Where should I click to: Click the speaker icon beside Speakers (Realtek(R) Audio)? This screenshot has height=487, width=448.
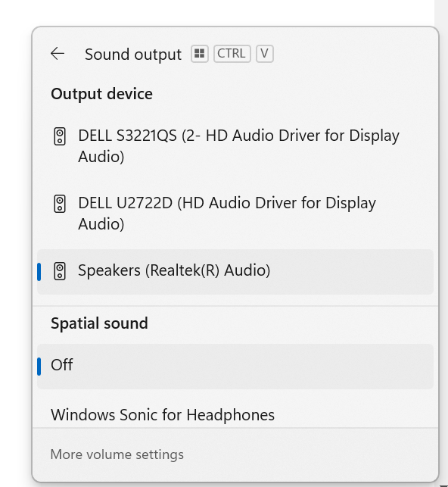(x=60, y=271)
